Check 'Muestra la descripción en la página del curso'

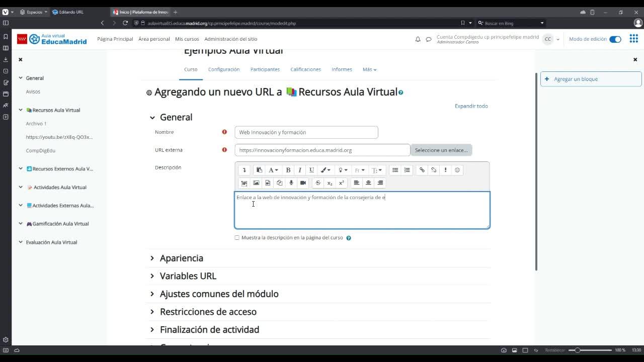pyautogui.click(x=237, y=238)
